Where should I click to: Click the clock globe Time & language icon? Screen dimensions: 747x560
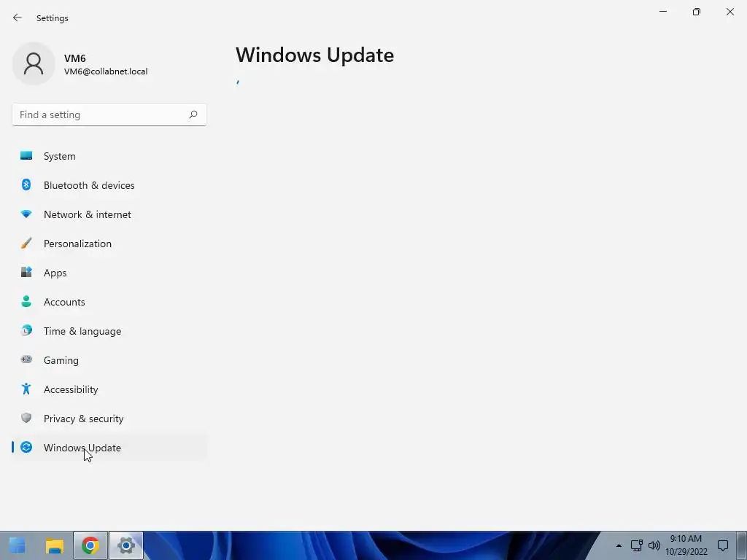[26, 330]
